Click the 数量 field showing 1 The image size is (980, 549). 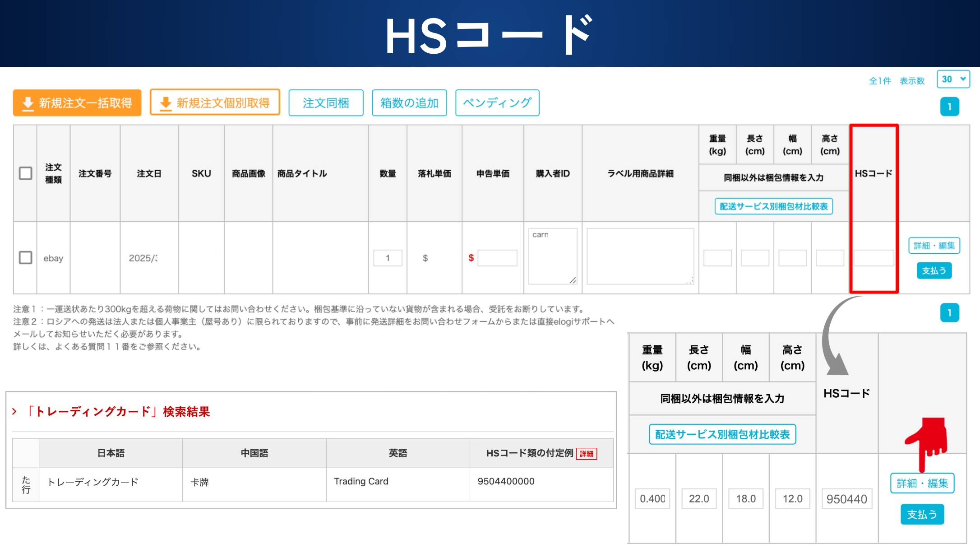tap(388, 258)
